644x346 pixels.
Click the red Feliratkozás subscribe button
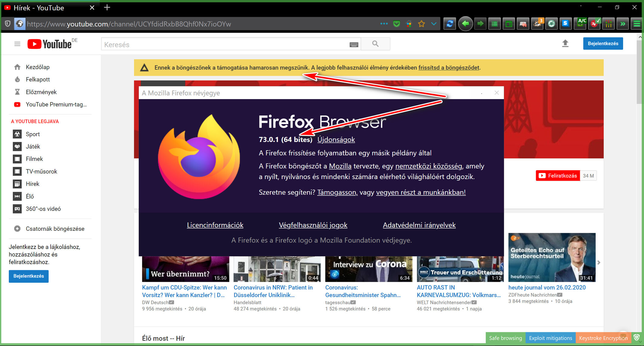(558, 176)
